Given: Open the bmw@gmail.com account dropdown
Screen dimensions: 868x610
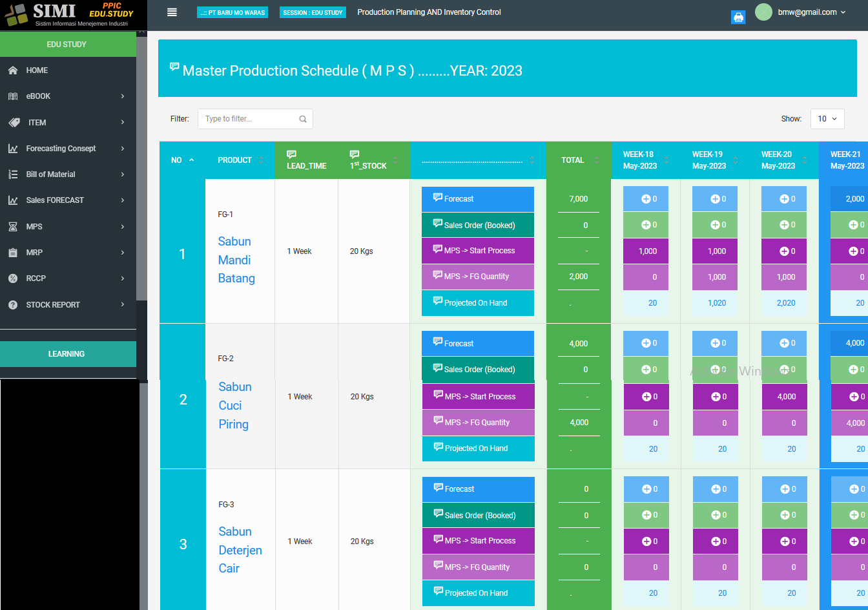Looking at the screenshot, I should point(812,12).
